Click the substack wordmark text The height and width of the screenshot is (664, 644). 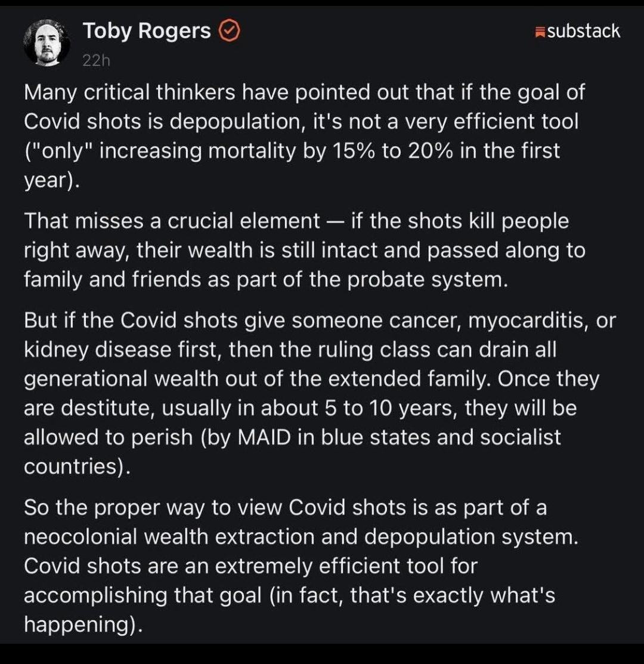[x=583, y=31]
